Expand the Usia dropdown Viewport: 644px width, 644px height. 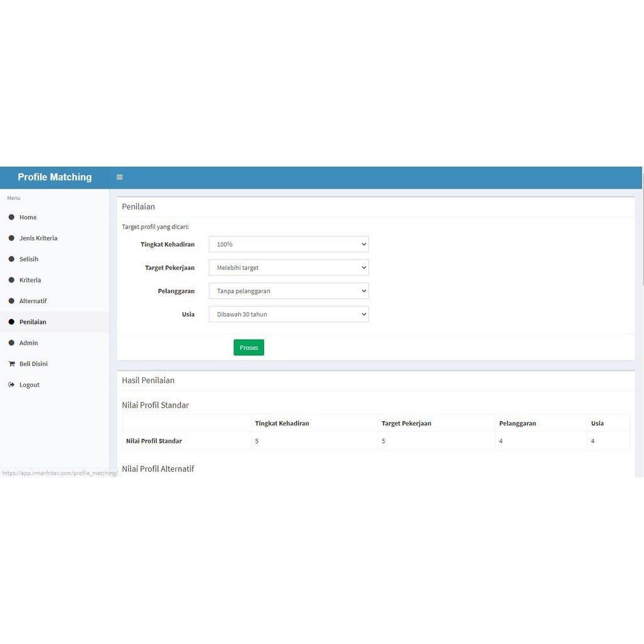pos(289,314)
